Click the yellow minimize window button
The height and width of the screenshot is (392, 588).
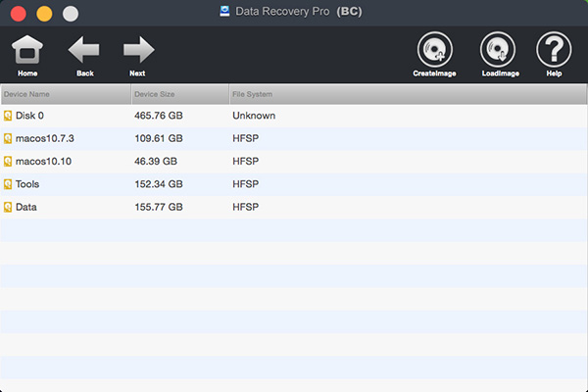[44, 14]
